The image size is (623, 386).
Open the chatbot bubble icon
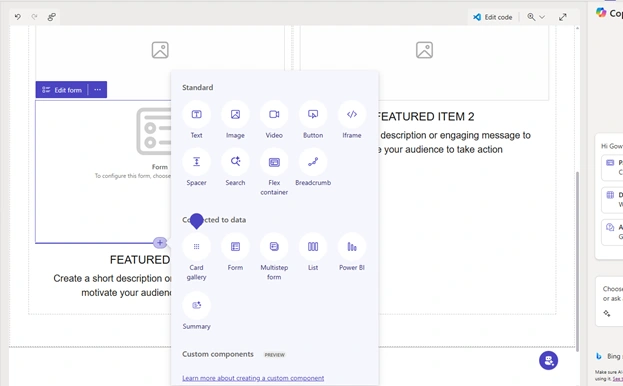point(548,361)
